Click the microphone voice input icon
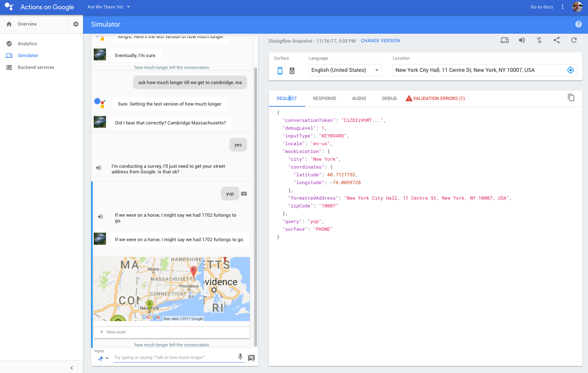 [240, 357]
